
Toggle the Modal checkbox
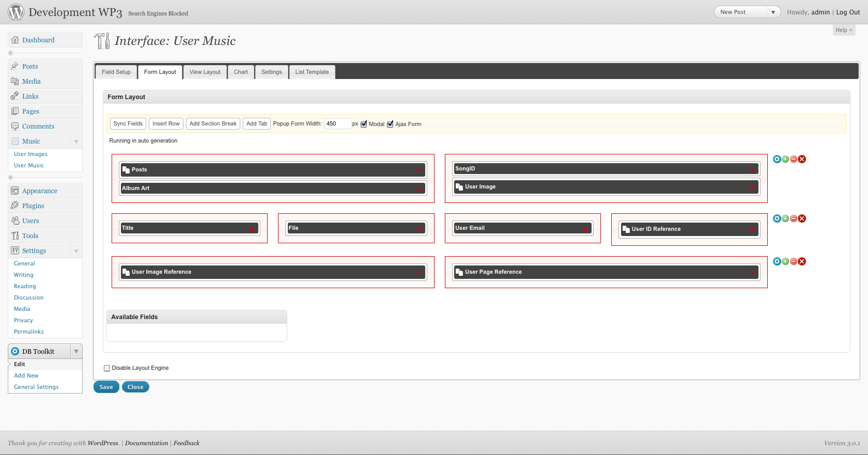click(364, 124)
